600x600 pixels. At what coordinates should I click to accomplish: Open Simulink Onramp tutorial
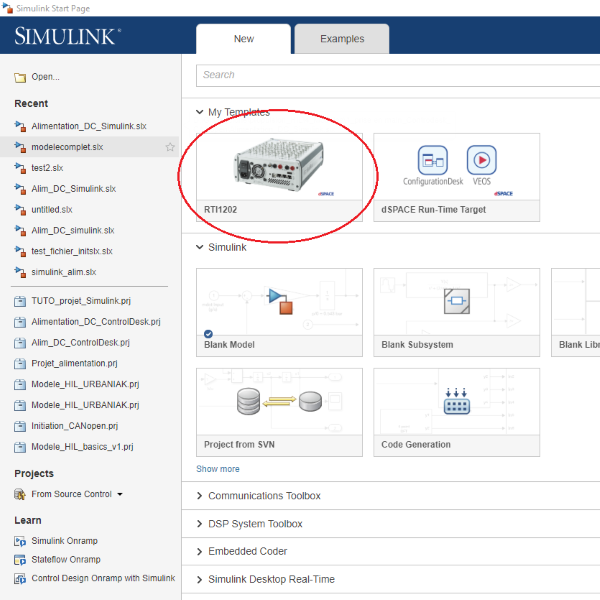pos(64,541)
